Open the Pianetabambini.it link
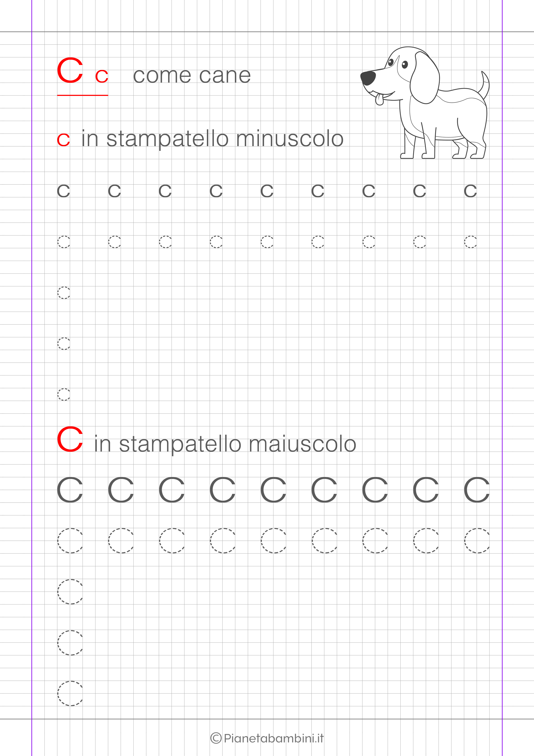This screenshot has height=756, width=534. pos(273,738)
